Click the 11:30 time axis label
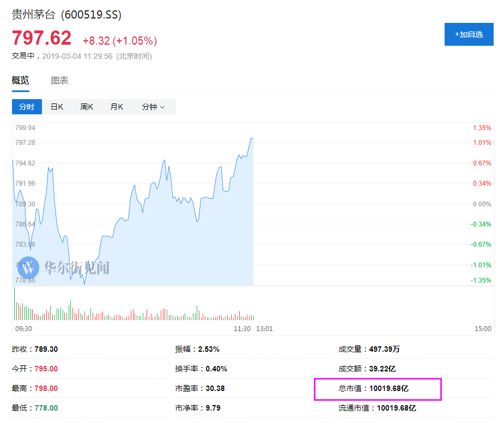This screenshot has width=504, height=428. pos(242,328)
